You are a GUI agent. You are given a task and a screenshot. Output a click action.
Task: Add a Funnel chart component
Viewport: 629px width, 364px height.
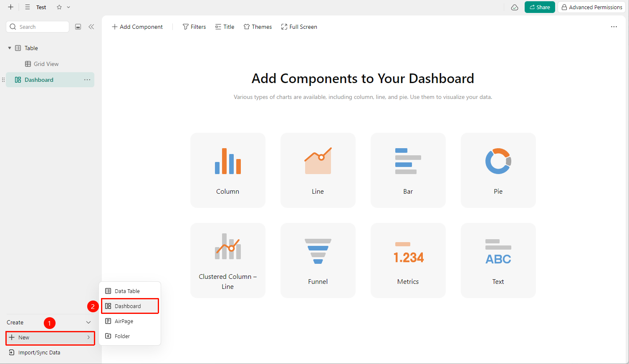(318, 260)
